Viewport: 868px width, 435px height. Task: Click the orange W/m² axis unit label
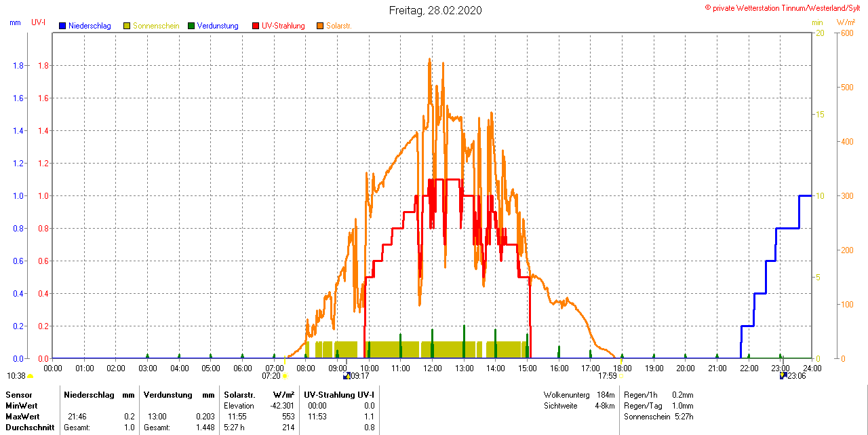click(x=846, y=22)
